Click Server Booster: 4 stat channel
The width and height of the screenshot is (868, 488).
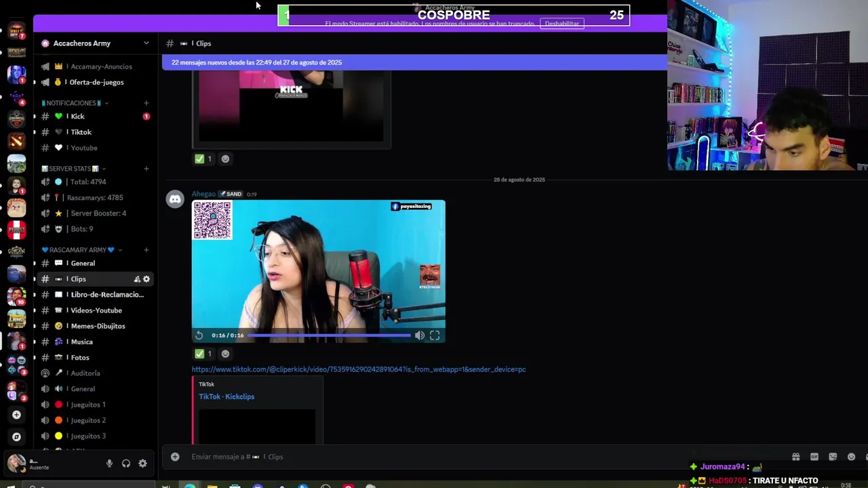[x=95, y=213]
